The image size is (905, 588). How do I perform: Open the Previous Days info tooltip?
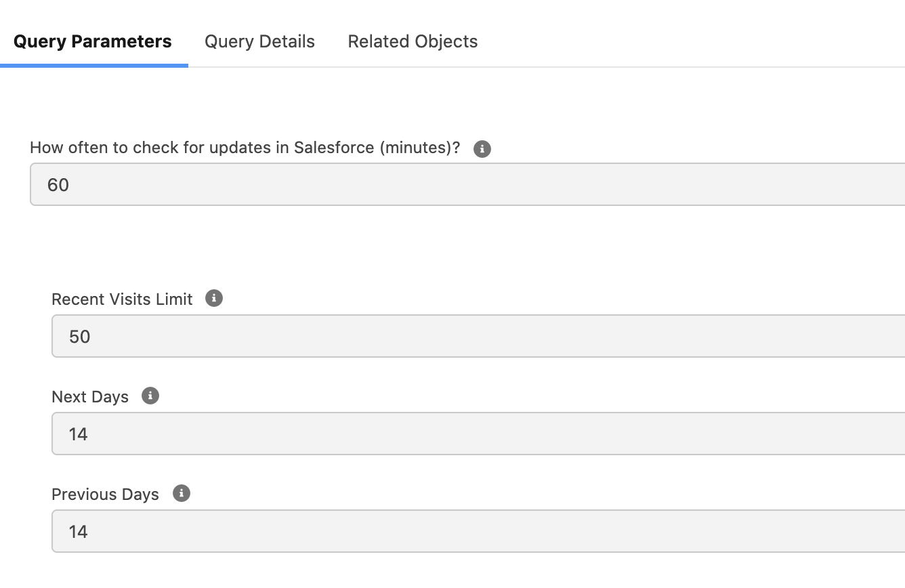(182, 493)
